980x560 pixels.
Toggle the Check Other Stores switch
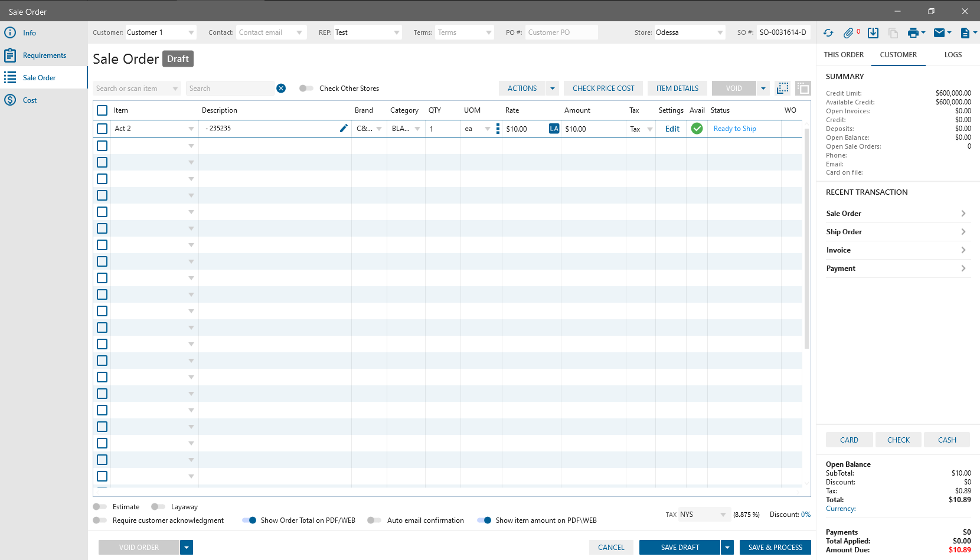tap(306, 89)
